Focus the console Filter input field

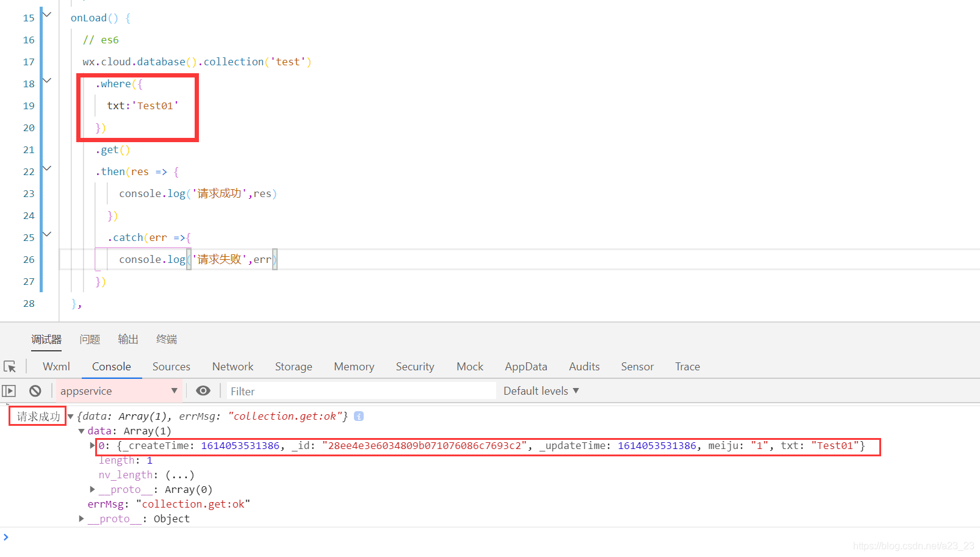point(361,391)
